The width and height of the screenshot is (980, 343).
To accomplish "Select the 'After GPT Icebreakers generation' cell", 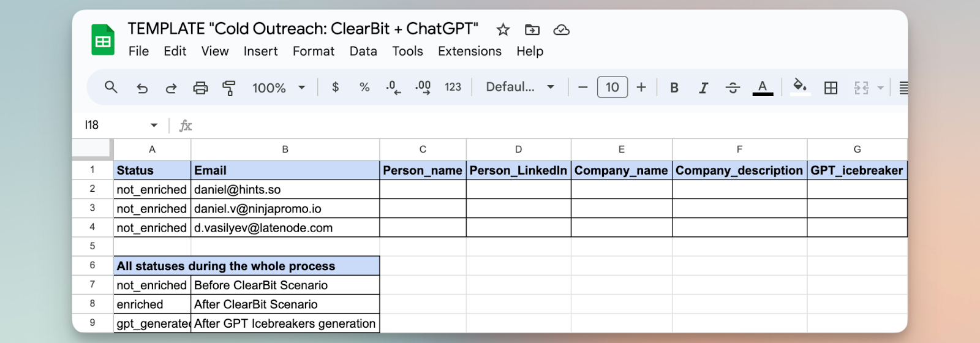I will (285, 323).
